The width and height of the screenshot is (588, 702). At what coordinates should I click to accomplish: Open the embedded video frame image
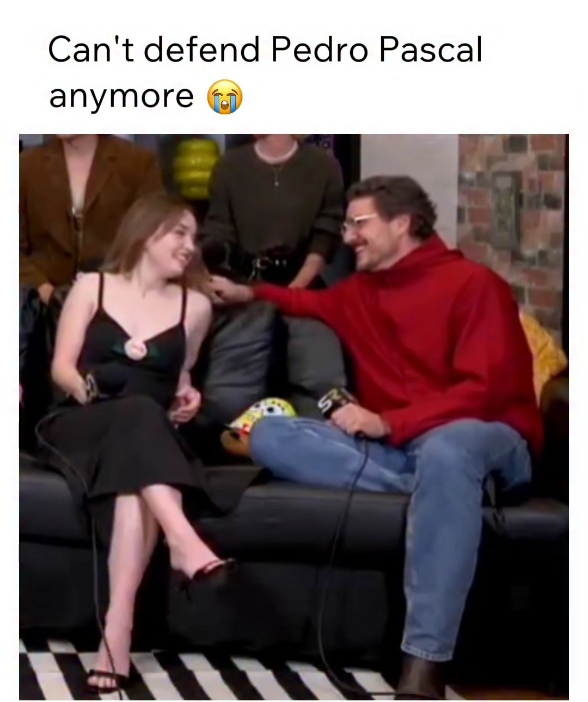click(x=294, y=417)
